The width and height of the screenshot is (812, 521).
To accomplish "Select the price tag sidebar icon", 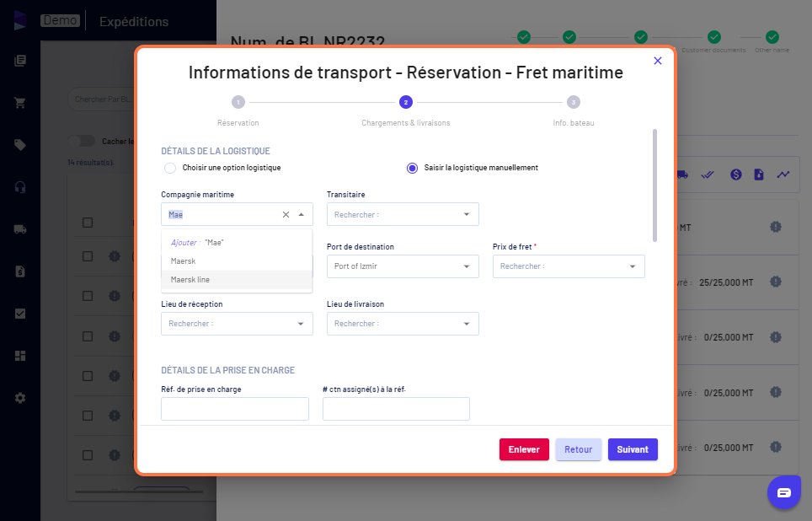I will coord(20,145).
